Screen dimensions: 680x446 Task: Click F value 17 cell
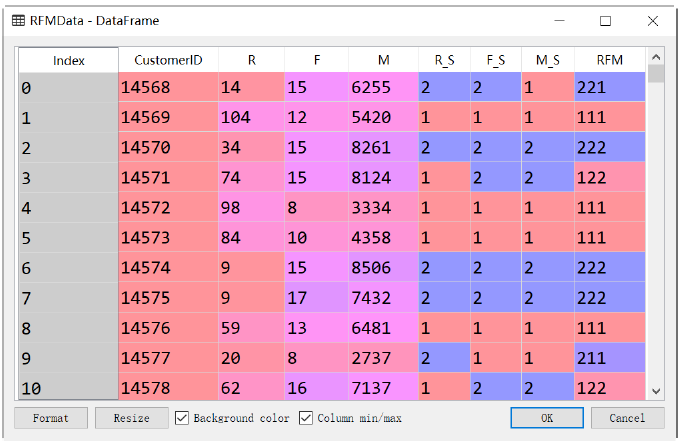coord(317,298)
